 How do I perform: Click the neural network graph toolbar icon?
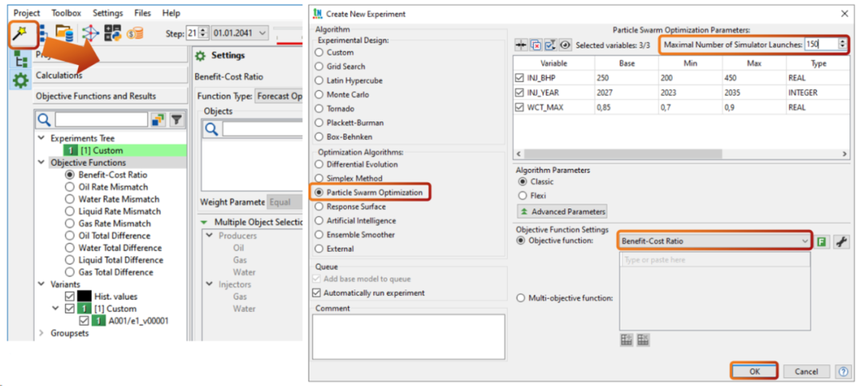(90, 33)
